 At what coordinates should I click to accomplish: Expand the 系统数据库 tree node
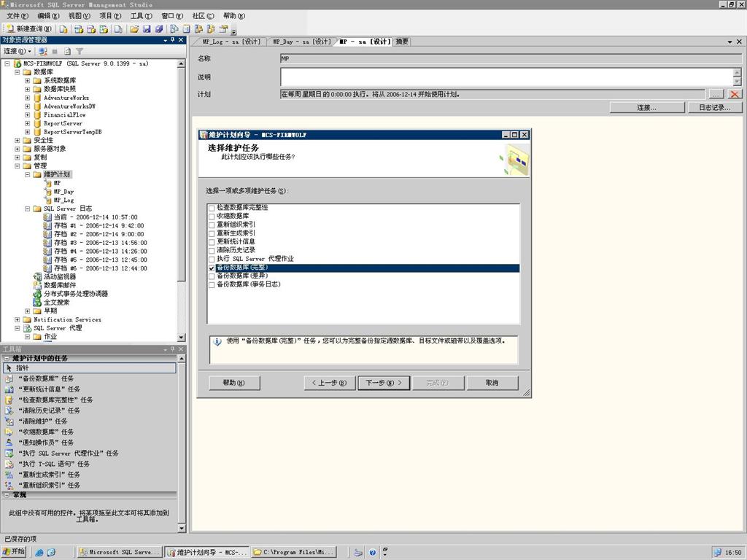click(x=27, y=80)
